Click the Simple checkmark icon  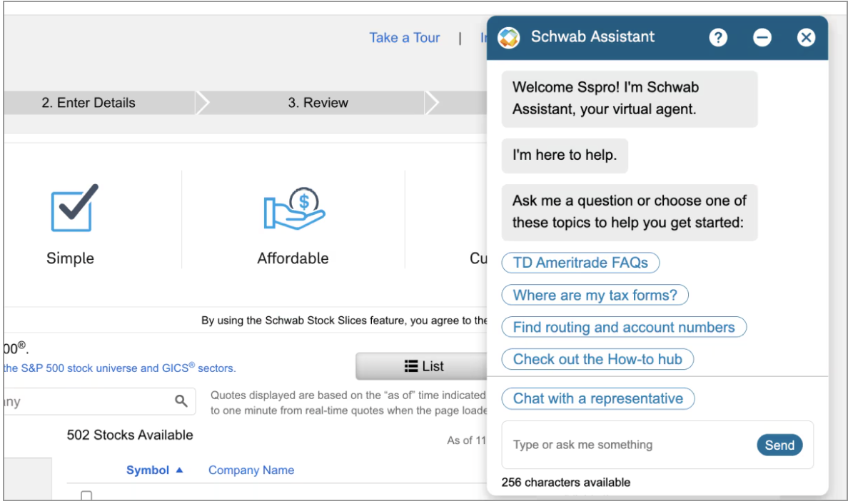tap(75, 208)
